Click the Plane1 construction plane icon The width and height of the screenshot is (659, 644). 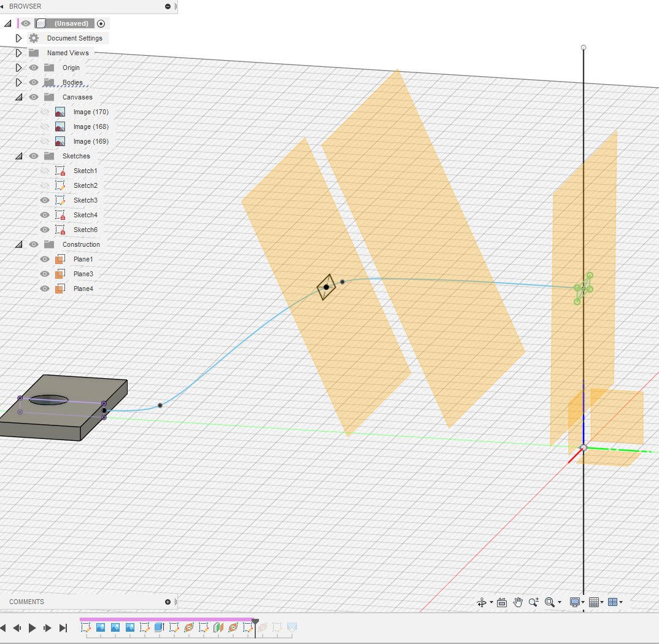[x=60, y=259]
